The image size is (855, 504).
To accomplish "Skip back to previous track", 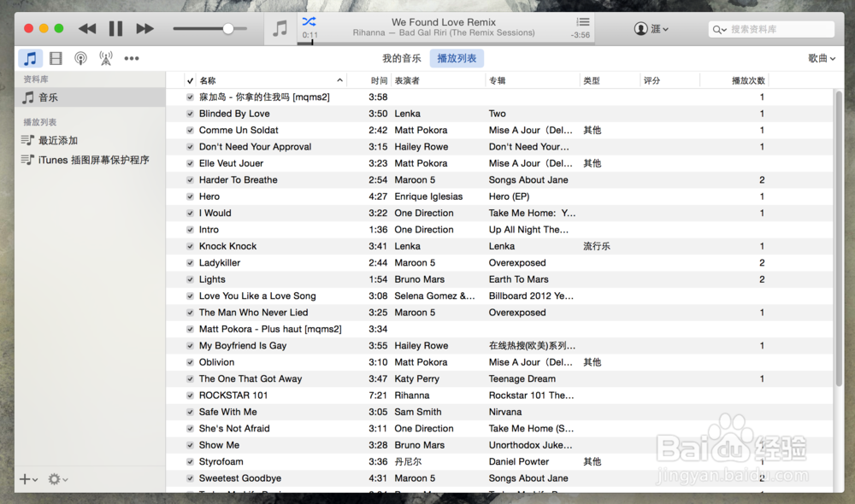I will pyautogui.click(x=87, y=29).
